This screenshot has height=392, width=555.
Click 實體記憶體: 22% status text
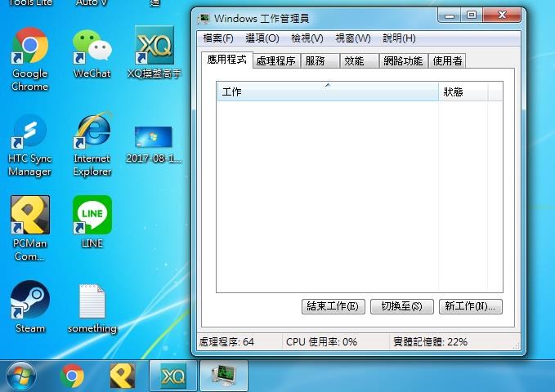pos(430,341)
